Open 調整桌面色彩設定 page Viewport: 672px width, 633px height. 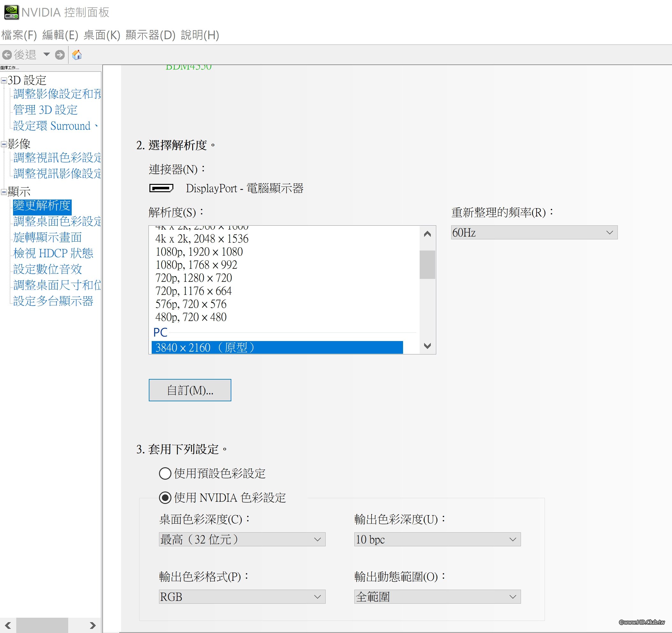[x=57, y=222]
